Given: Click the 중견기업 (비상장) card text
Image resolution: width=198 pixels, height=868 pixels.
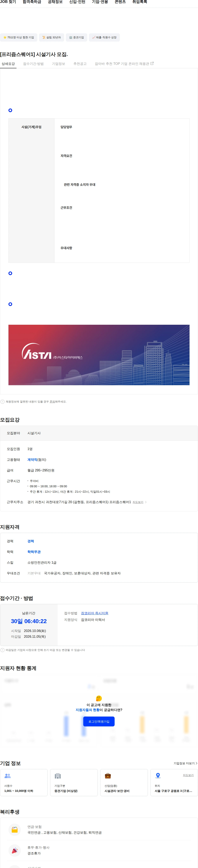Looking at the screenshot, I should pos(66,791).
